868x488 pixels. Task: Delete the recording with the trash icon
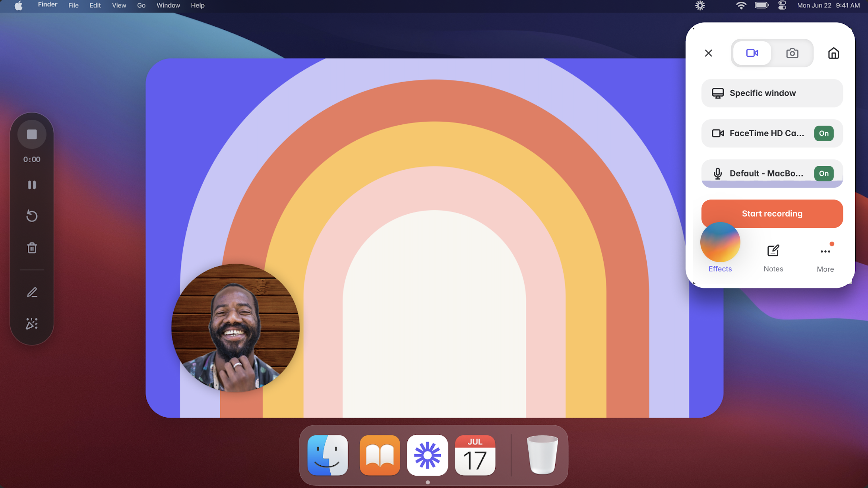(32, 248)
